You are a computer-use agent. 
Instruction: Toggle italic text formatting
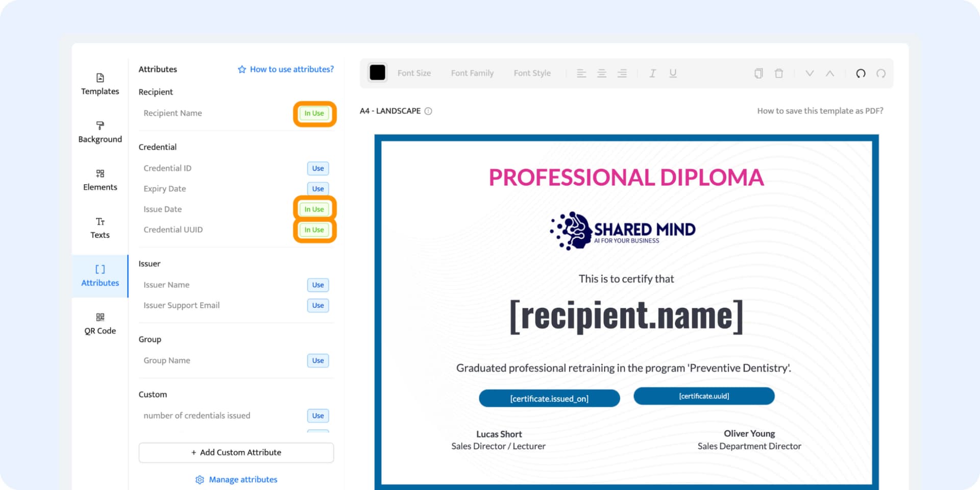pyautogui.click(x=652, y=73)
